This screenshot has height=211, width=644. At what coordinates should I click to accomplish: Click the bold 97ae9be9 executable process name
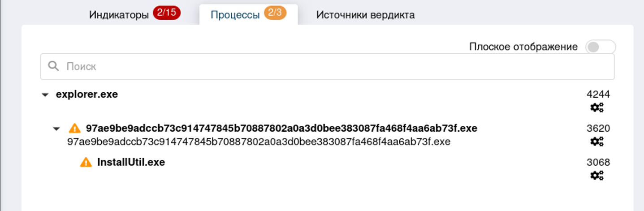click(281, 129)
